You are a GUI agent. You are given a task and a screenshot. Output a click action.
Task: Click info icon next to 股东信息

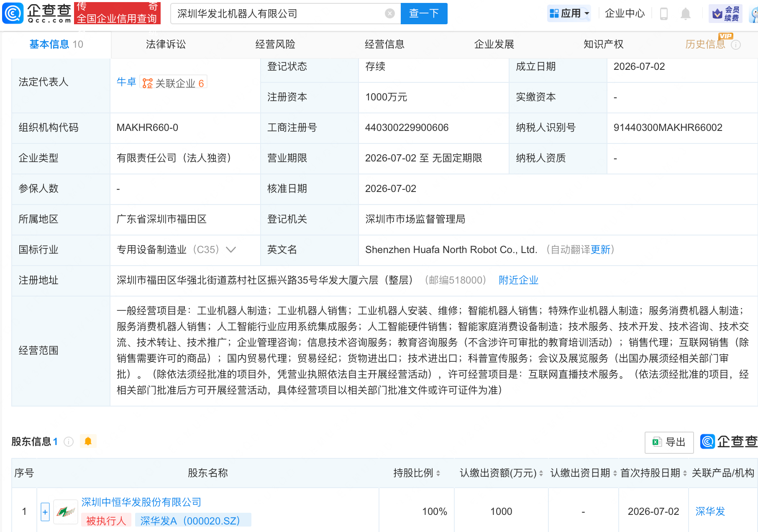(x=69, y=442)
